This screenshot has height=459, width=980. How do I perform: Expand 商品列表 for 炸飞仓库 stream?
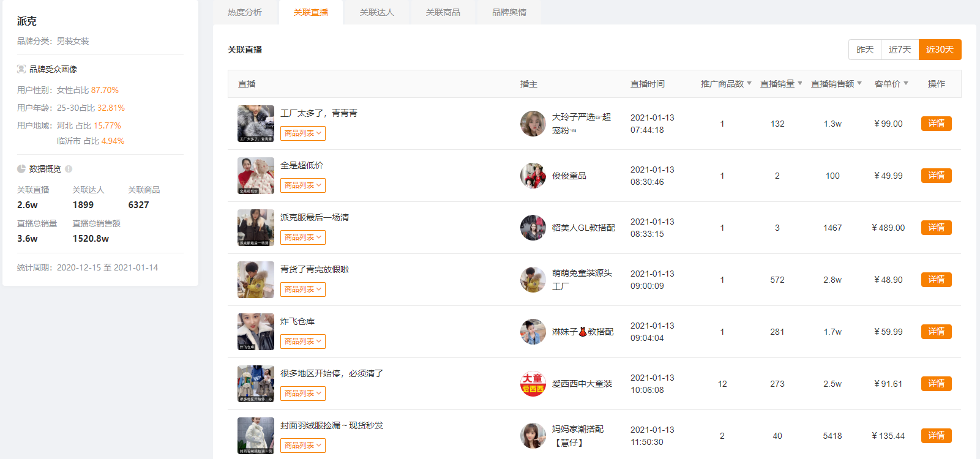click(303, 341)
